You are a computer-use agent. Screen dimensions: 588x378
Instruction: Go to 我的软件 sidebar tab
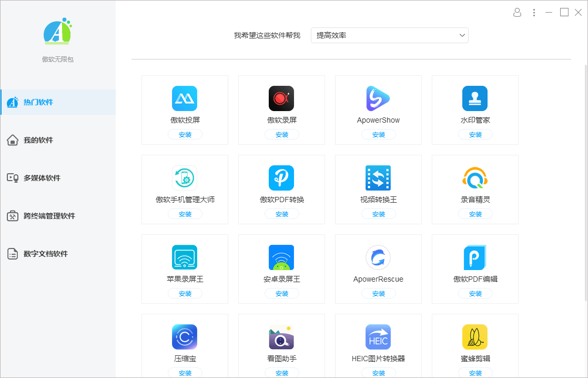click(x=58, y=140)
